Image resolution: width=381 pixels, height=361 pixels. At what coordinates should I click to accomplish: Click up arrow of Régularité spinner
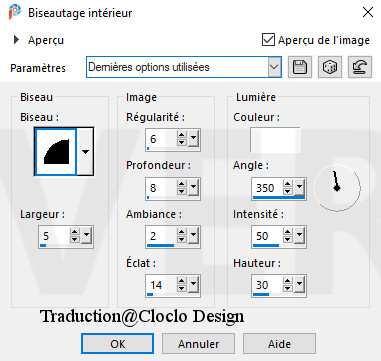(x=182, y=135)
